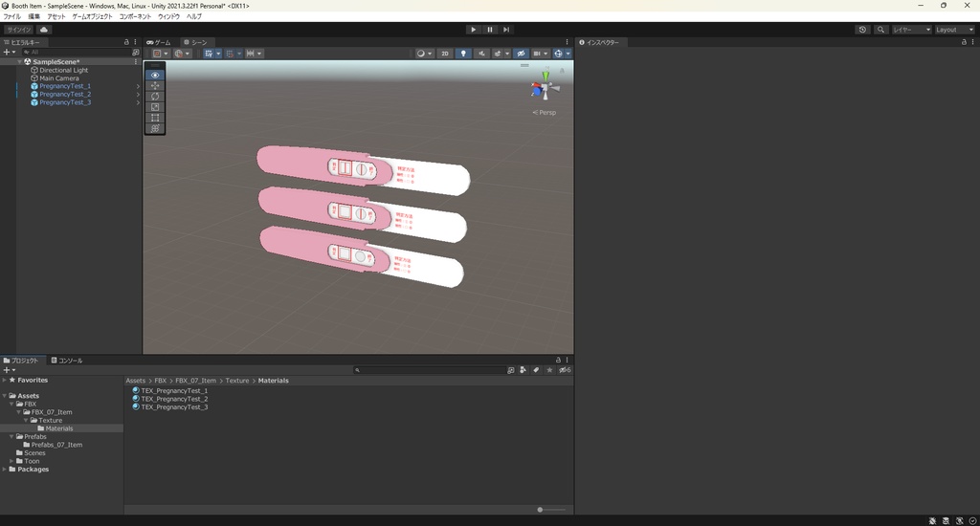Open the Undo History icon
Screen dimensions: 980x526
click(862, 30)
